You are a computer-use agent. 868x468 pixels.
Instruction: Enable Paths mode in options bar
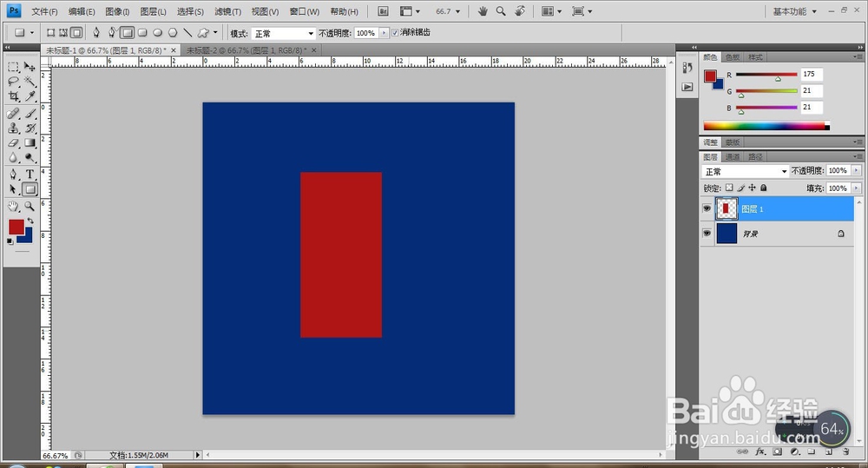[63, 33]
